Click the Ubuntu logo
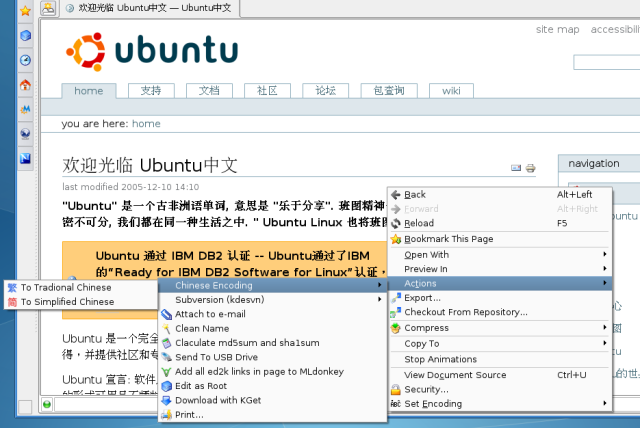This screenshot has width=640, height=428. pyautogui.click(x=151, y=52)
